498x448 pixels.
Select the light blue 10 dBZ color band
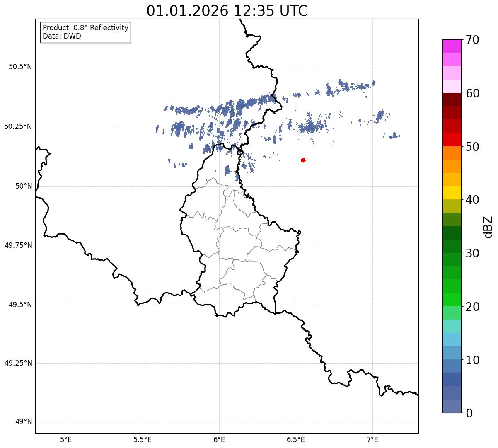pyautogui.click(x=452, y=353)
